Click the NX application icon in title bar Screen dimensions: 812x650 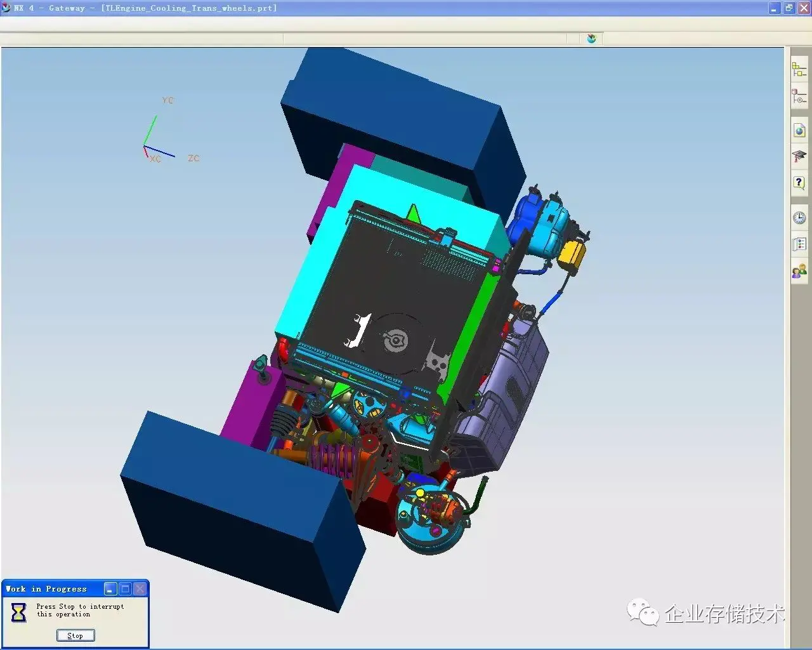[6, 8]
